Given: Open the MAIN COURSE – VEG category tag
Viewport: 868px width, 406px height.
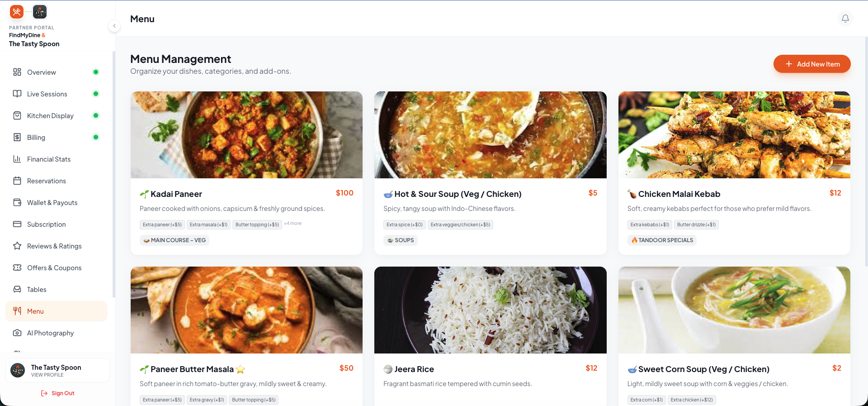Looking at the screenshot, I should [174, 240].
